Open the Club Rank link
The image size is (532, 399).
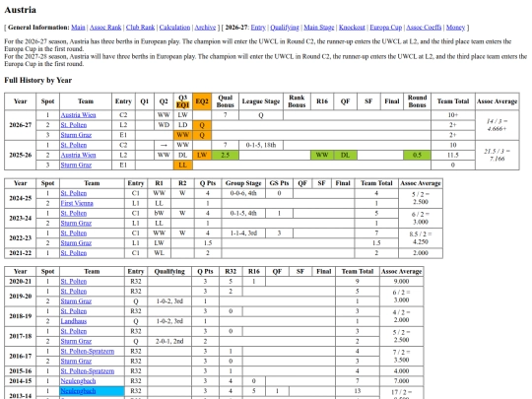[140, 28]
